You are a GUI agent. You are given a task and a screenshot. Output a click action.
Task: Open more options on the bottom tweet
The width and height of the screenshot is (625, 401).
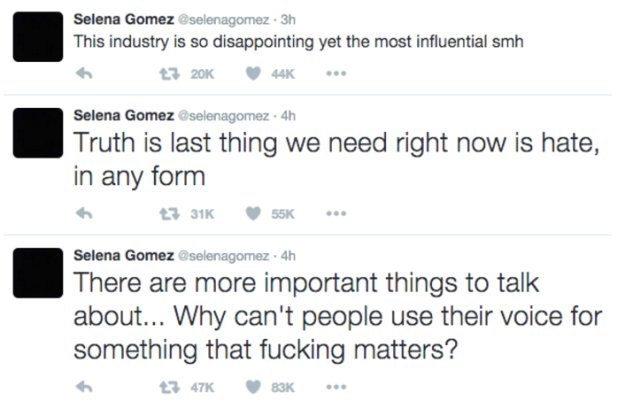(x=340, y=385)
